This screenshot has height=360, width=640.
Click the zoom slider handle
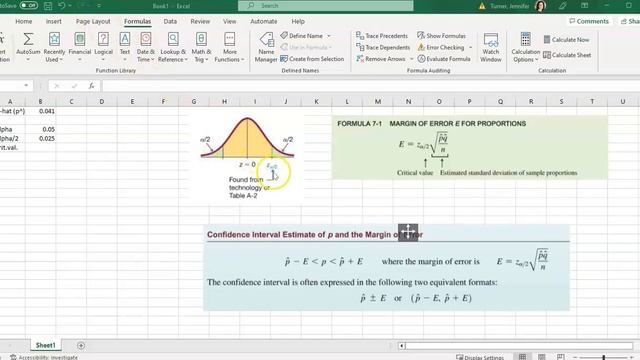[603, 357]
